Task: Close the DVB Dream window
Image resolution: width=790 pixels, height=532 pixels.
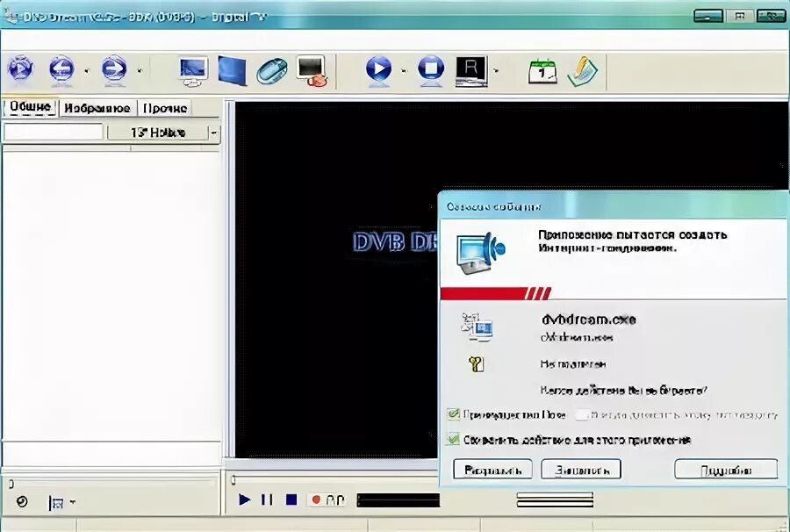Action: [772, 16]
